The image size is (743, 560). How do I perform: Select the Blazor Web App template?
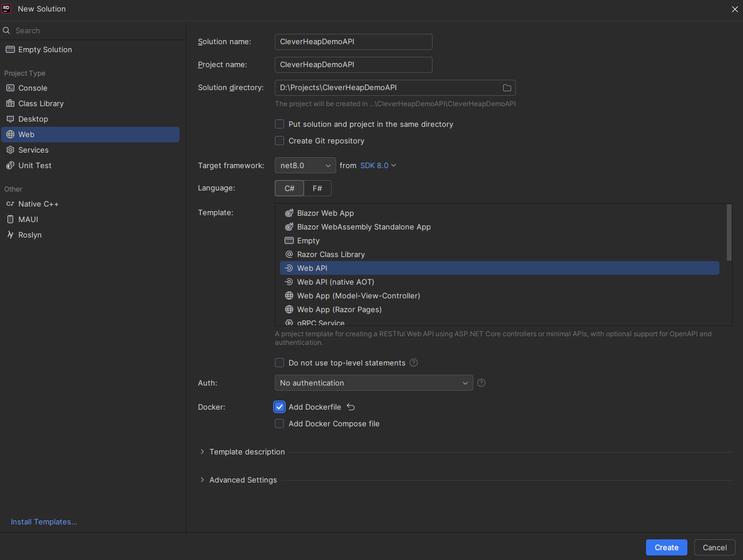pos(325,213)
